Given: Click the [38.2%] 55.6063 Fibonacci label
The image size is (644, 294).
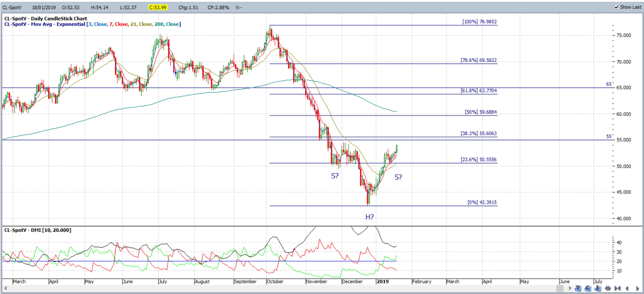Looking at the screenshot, I should pos(478,133).
